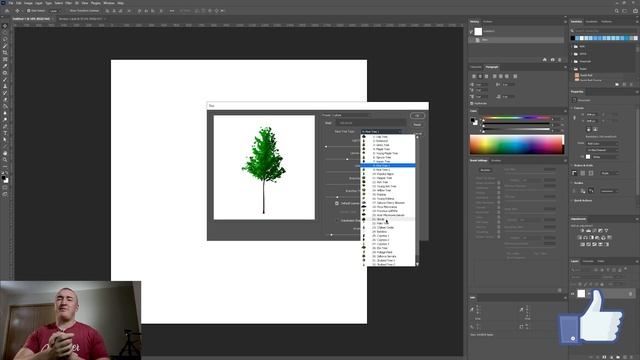Choose '14: Willow Tree' from the list
The height and width of the screenshot is (360, 640).
(389, 190)
